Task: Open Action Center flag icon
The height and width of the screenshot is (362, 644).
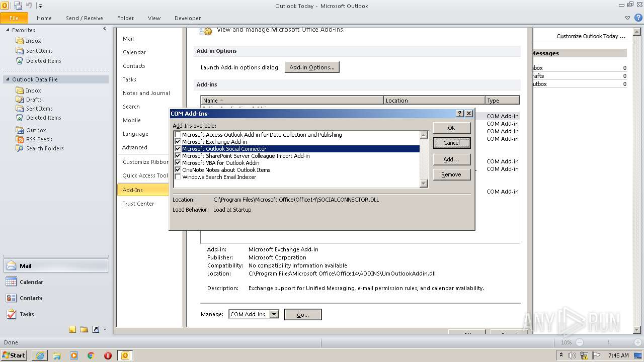Action: (596, 355)
